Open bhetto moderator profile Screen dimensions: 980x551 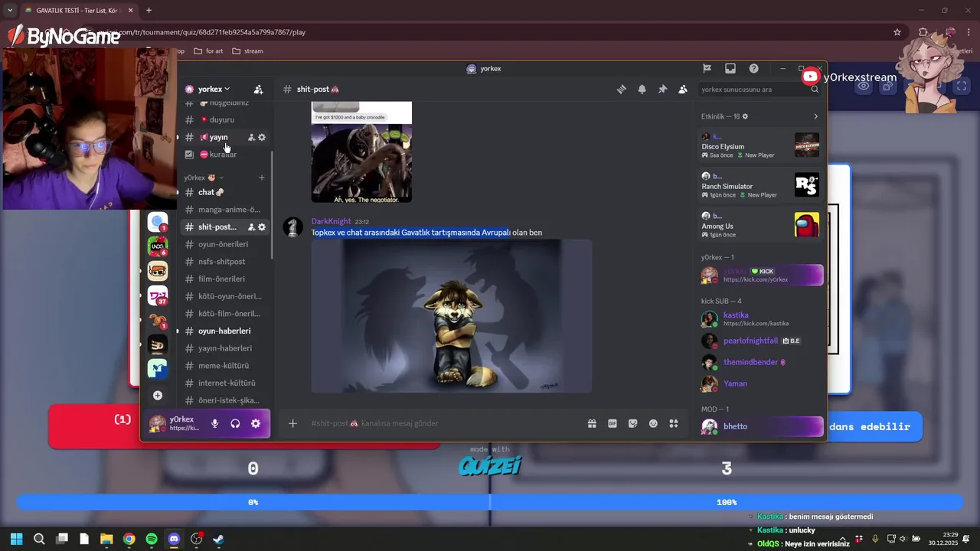click(762, 426)
